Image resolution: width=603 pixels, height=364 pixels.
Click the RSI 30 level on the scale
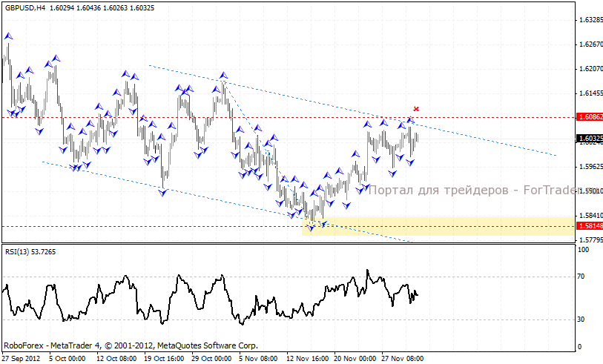583,320
